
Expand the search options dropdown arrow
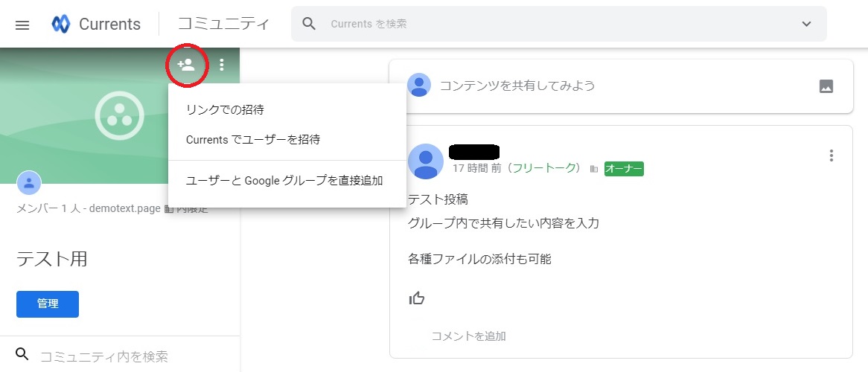[x=806, y=24]
